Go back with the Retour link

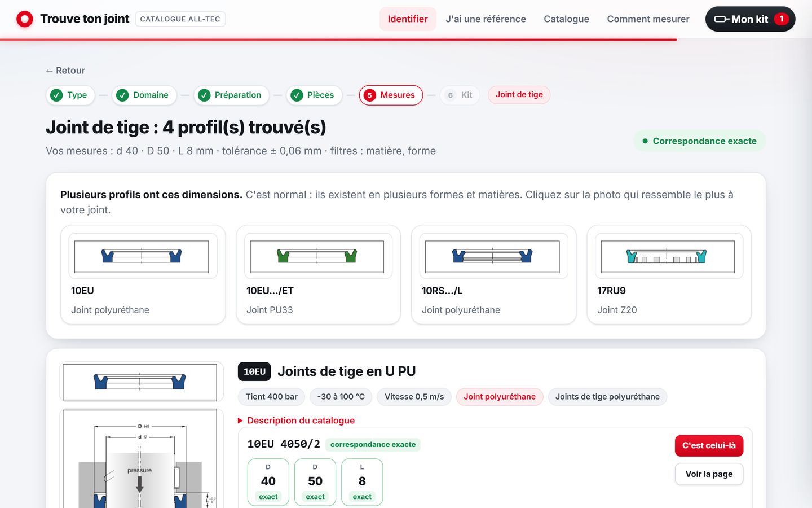[65, 71]
